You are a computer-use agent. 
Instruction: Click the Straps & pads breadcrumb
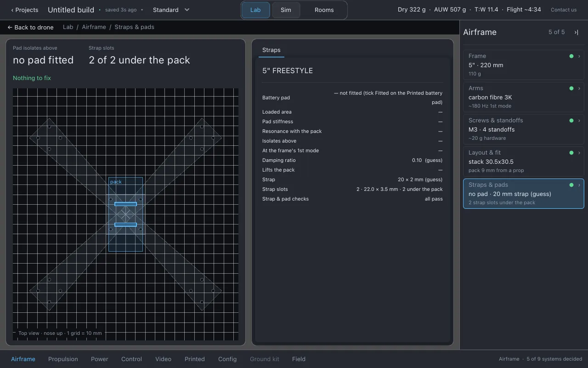pos(134,27)
